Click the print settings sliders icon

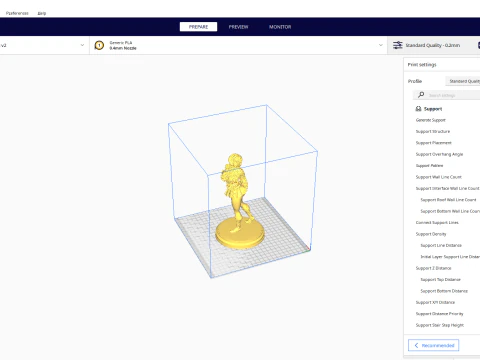397,45
